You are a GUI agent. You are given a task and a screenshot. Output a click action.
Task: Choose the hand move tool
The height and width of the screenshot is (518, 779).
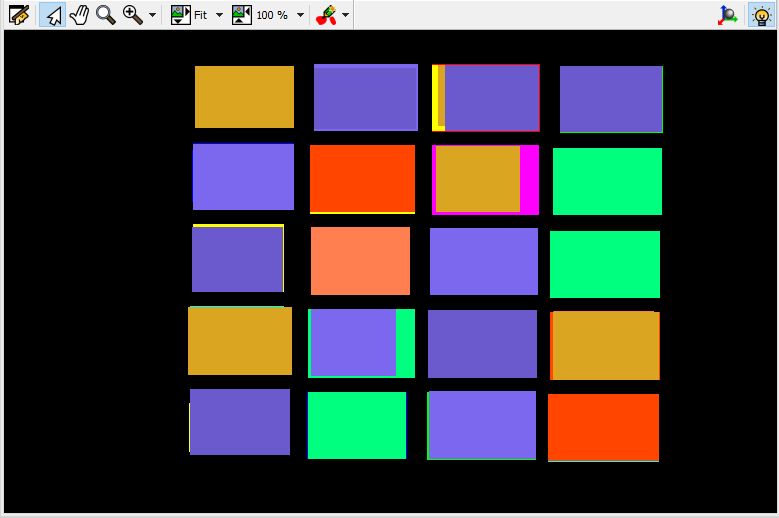(79, 15)
